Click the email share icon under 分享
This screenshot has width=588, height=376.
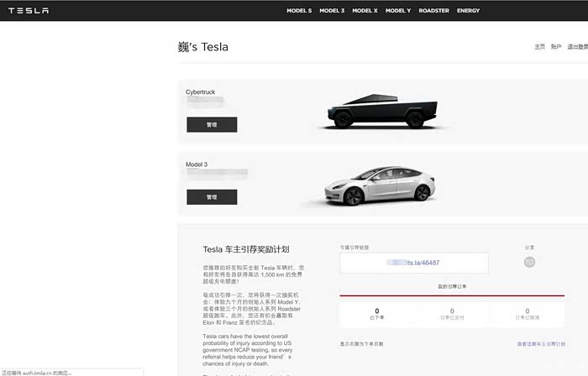[529, 262]
